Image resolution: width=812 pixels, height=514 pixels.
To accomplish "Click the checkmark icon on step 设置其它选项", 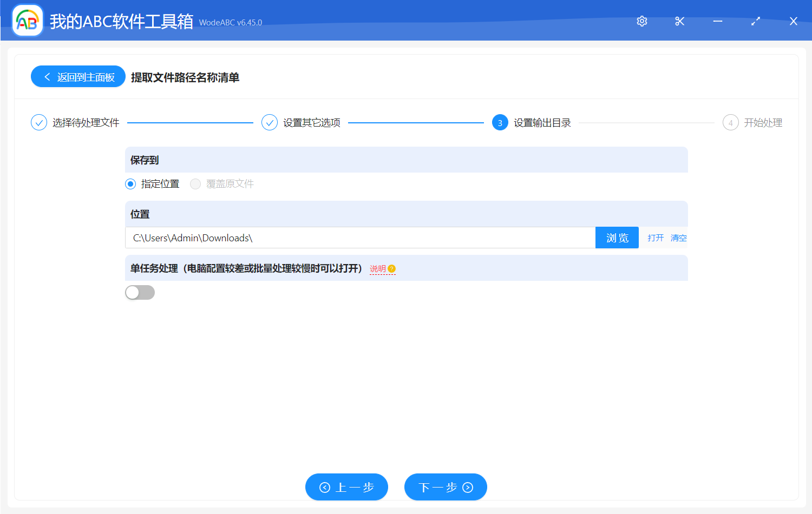I will coord(270,122).
